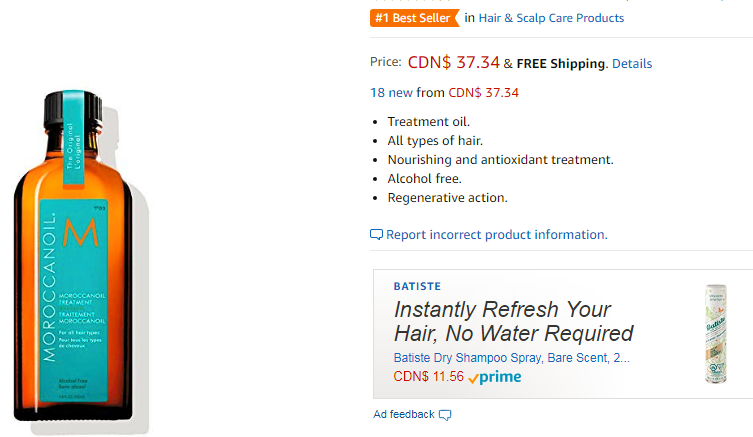Click the ad headline Instantly Refresh Your Hair
This screenshot has width=753, height=437.
pos(513,321)
